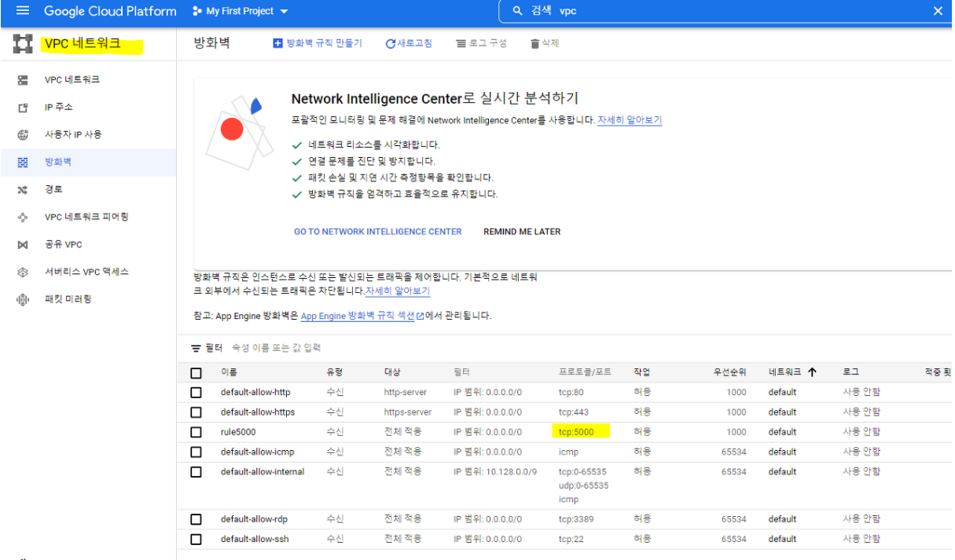The image size is (955, 560).
Task: Check the default-allow-ssh row checkbox
Action: 197,540
